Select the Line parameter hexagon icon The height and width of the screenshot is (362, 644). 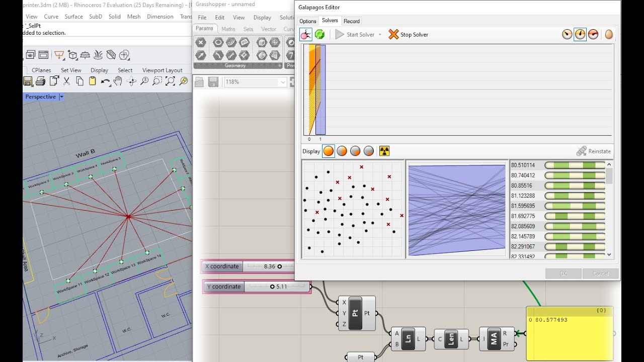click(231, 55)
